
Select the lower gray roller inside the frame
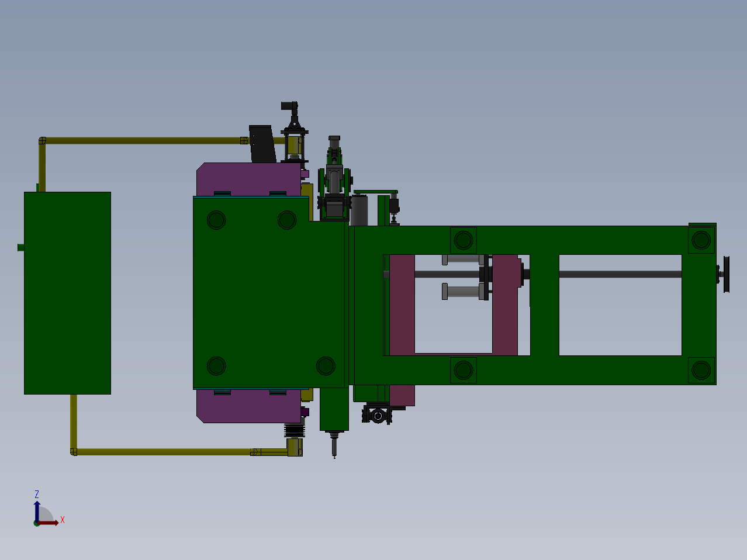point(463,291)
